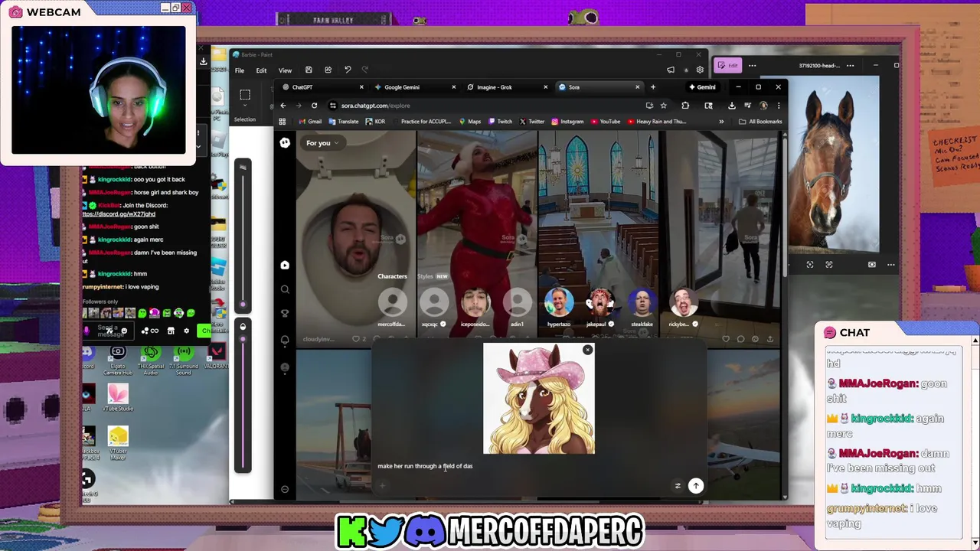Open the Sora home logo
The width and height of the screenshot is (980, 551).
(285, 142)
